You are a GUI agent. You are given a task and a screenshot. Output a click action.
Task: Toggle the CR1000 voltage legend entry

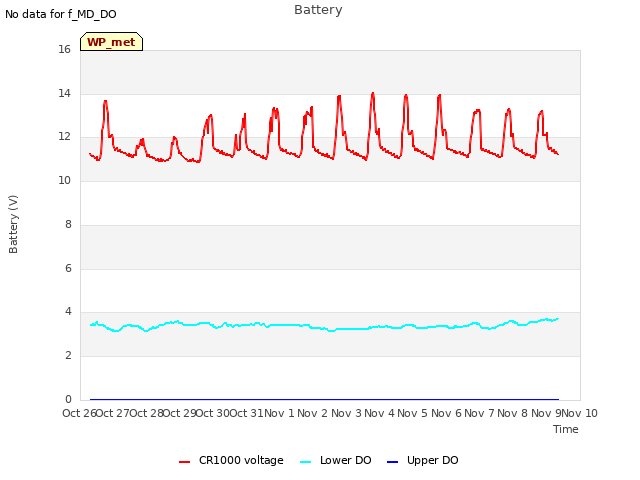(231, 460)
